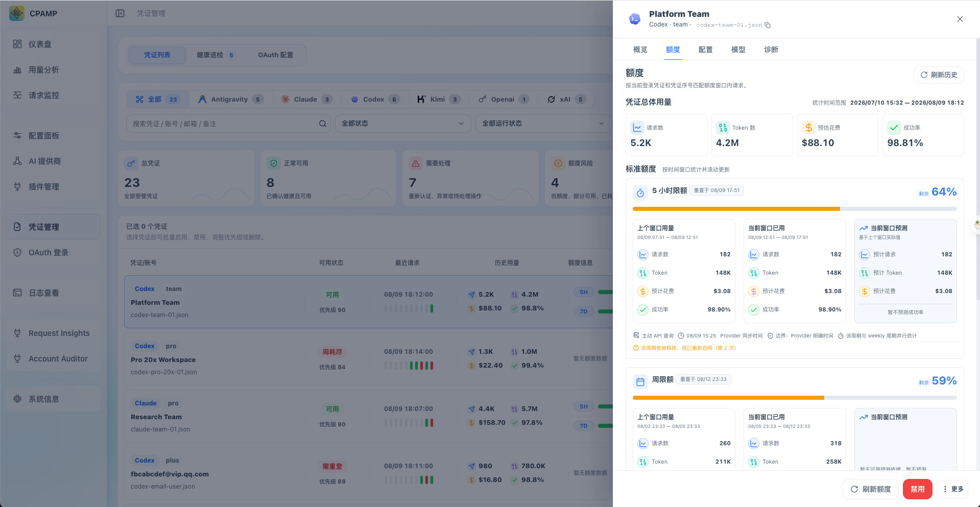
Task: Open 请求监控 in the sidebar
Action: point(53,95)
